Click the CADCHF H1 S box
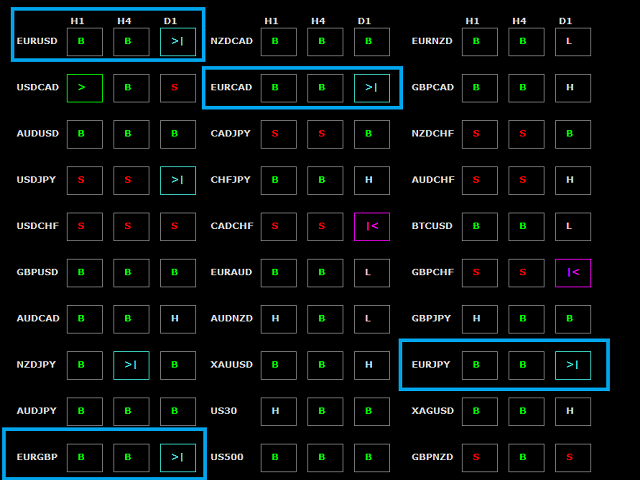640x480 pixels. tap(279, 227)
